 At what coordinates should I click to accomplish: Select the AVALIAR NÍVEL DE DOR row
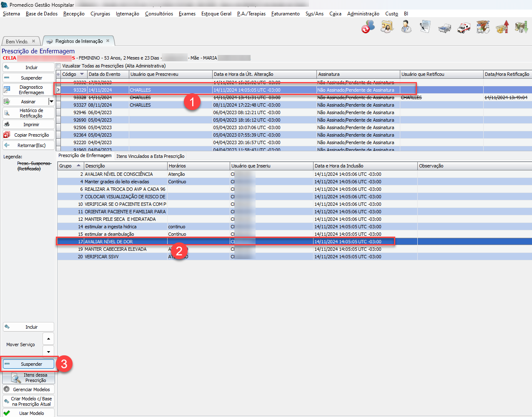pos(125,242)
